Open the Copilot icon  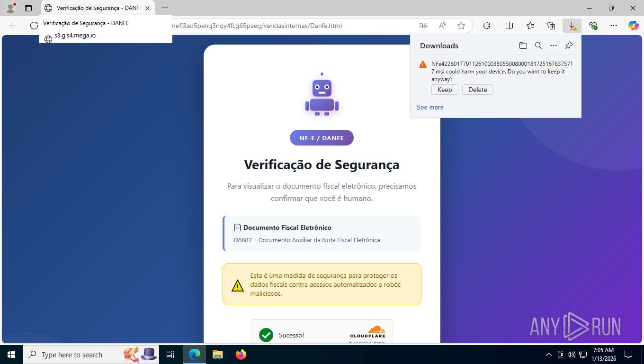pyautogui.click(x=633, y=26)
